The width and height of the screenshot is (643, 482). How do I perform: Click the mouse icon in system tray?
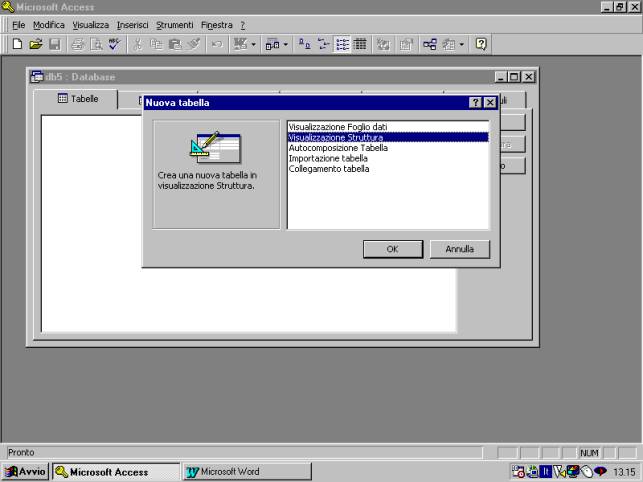586,472
